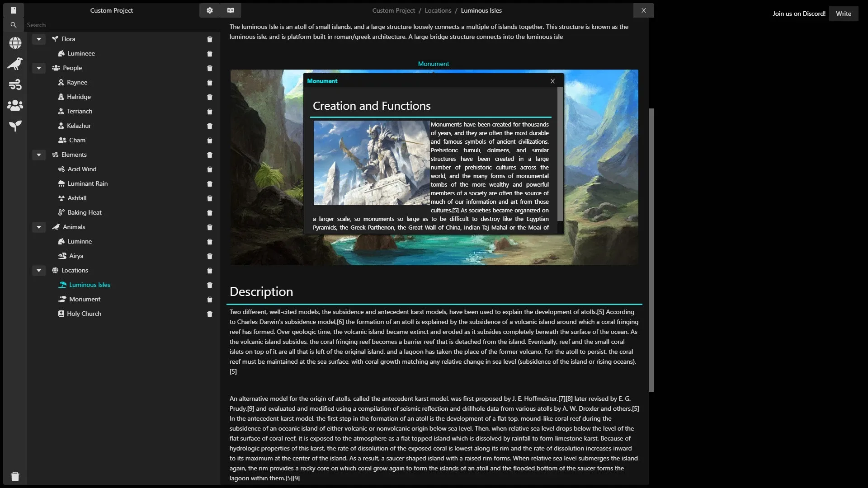The image size is (868, 488).
Task: Open the People group sidebar icon
Action: click(15, 105)
